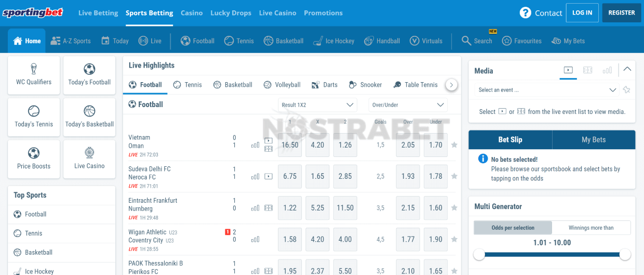Open the Result 1X2 dropdown
This screenshot has height=275, width=644.
tap(317, 104)
